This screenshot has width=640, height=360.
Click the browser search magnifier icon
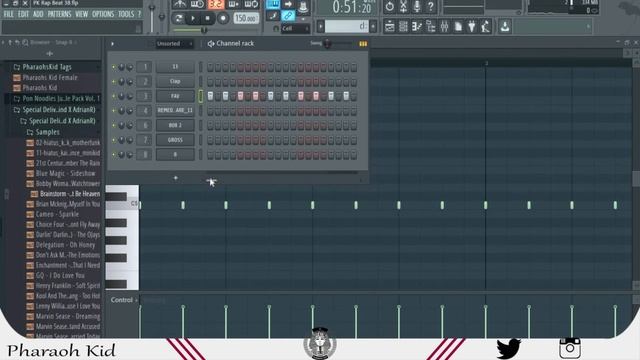coord(25,42)
